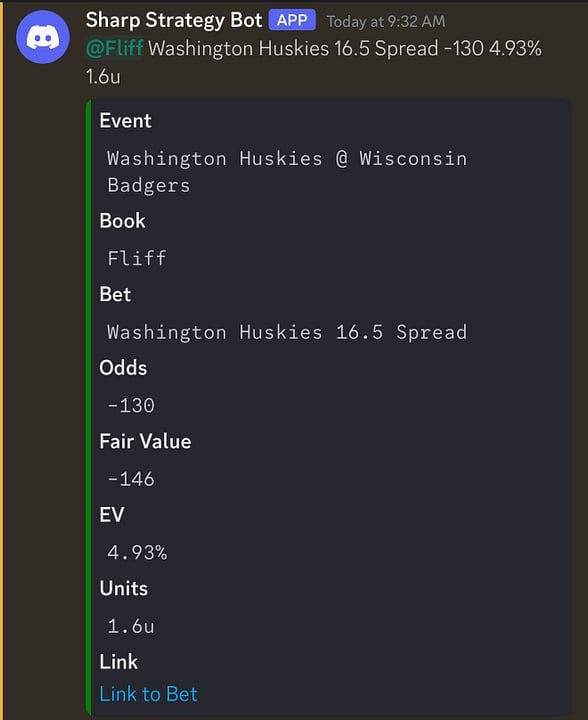This screenshot has width=588, height=720.
Task: Click the EV value 4.93%
Action: pyautogui.click(x=137, y=552)
